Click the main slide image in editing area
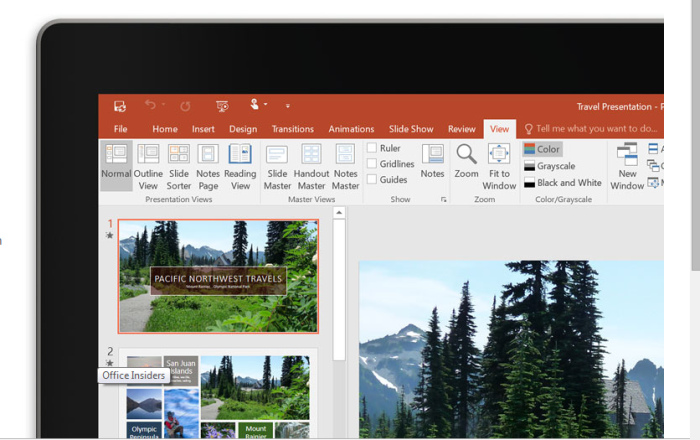The height and width of the screenshot is (440, 700). [511, 349]
